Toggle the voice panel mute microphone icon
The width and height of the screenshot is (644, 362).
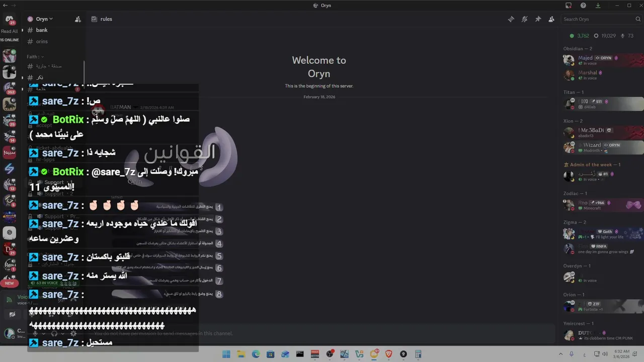[x=35, y=333]
